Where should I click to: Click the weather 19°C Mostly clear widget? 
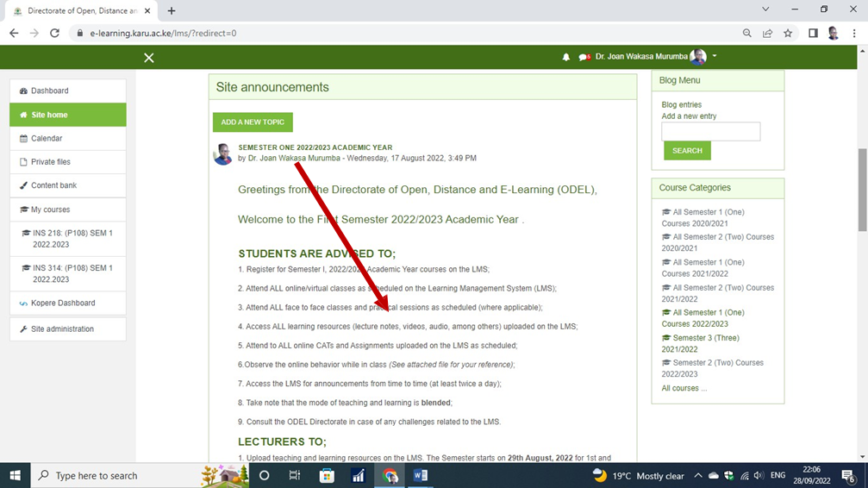638,475
